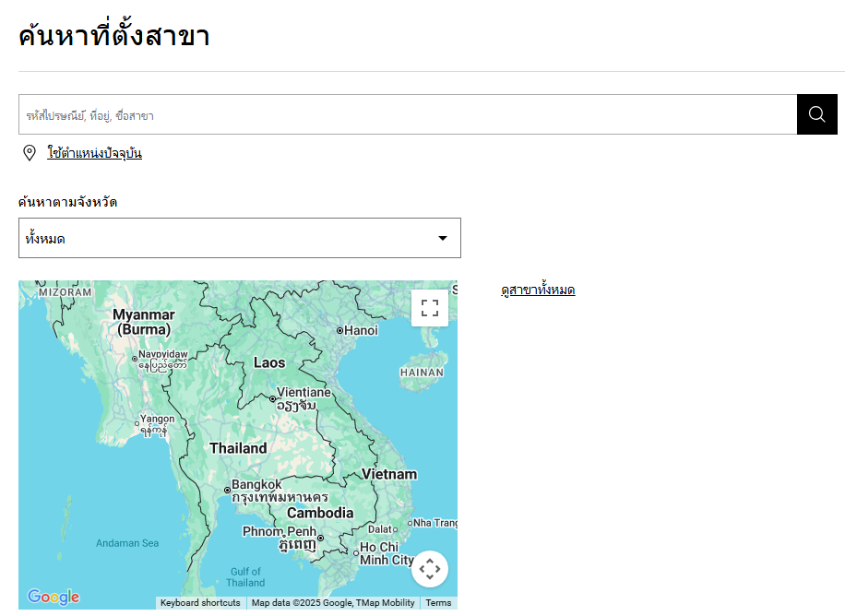This screenshot has height=616, width=845.
Task: Open map Terms link
Action: pos(438,602)
